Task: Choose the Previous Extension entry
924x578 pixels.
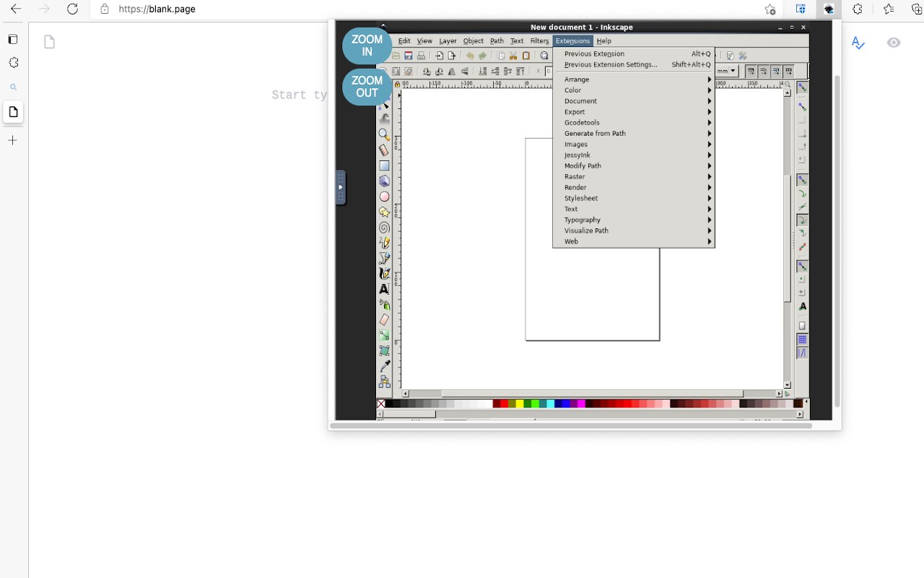Action: pos(634,53)
